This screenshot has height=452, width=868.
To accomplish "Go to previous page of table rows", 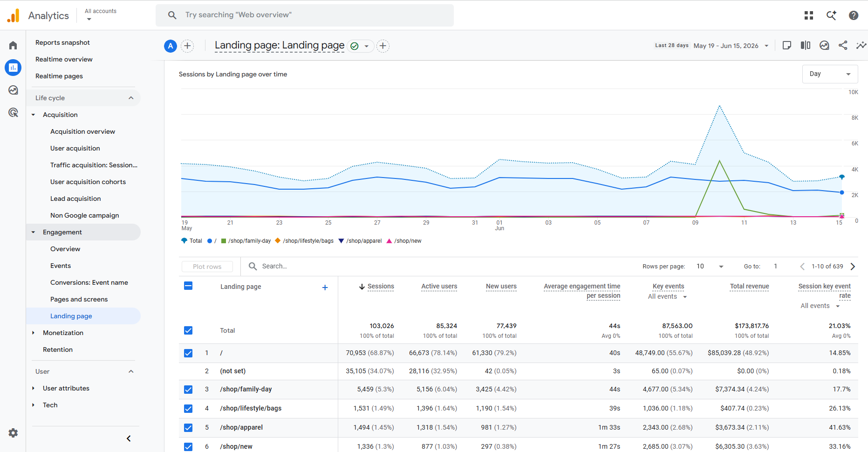I will [x=802, y=267].
